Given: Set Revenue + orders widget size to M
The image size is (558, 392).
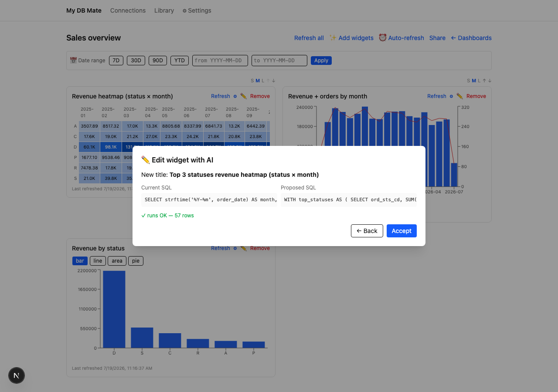Looking at the screenshot, I should (x=474, y=81).
